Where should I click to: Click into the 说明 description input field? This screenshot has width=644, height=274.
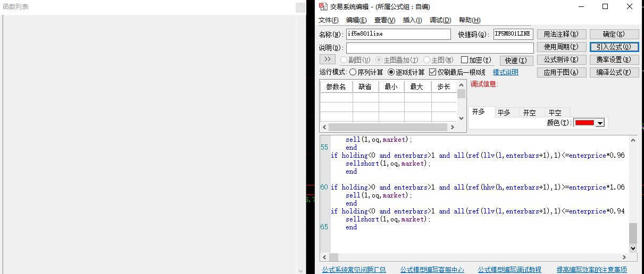pos(439,48)
